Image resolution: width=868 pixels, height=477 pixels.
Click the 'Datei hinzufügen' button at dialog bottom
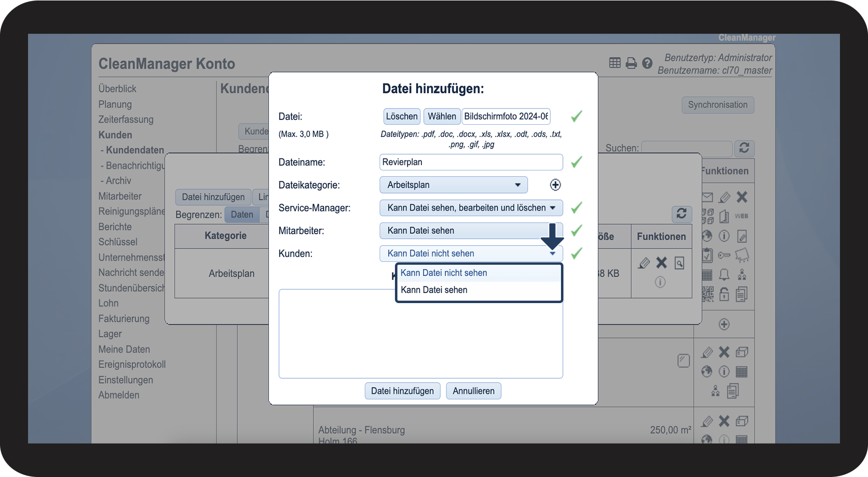point(402,391)
